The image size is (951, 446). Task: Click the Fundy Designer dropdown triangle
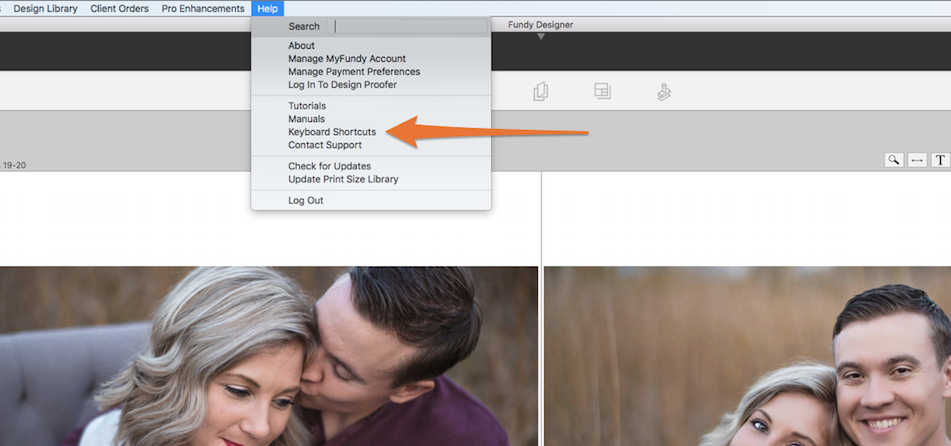541,36
